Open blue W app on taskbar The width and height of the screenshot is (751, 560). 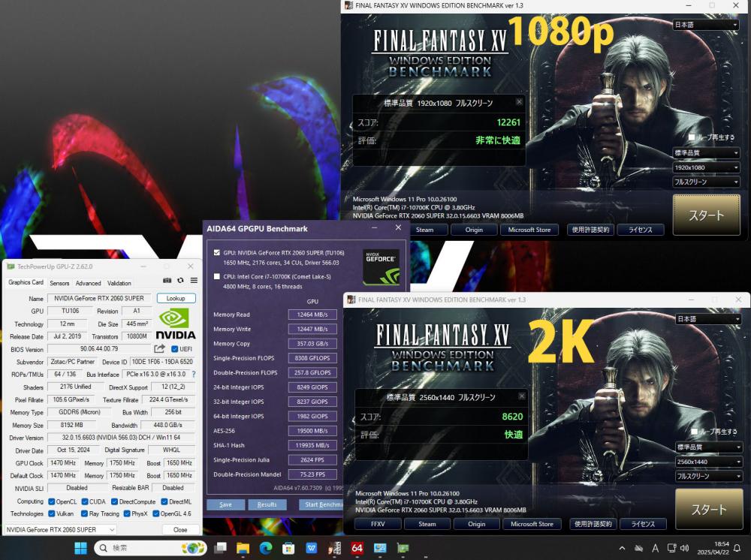(x=312, y=548)
